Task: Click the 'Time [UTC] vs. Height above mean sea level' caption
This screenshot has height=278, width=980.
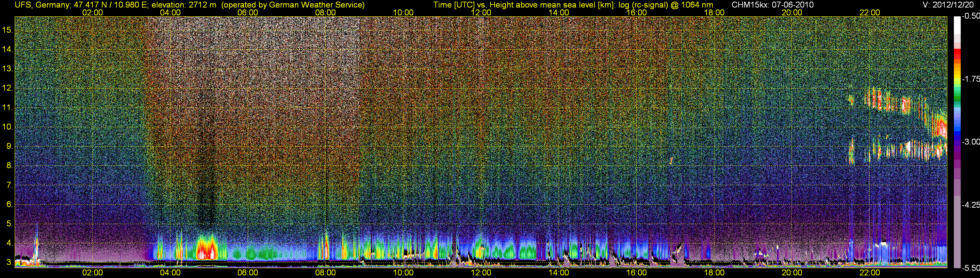Action: point(524,5)
